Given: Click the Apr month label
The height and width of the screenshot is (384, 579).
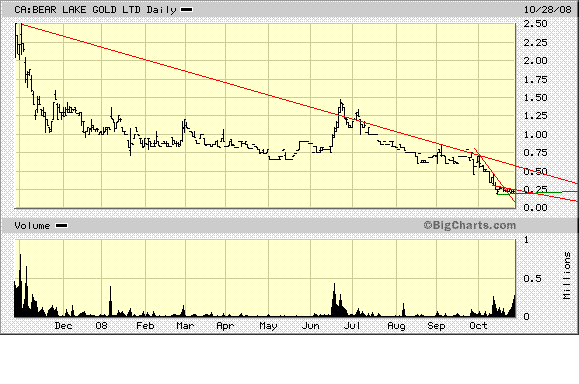Looking at the screenshot, I should 225,326.
